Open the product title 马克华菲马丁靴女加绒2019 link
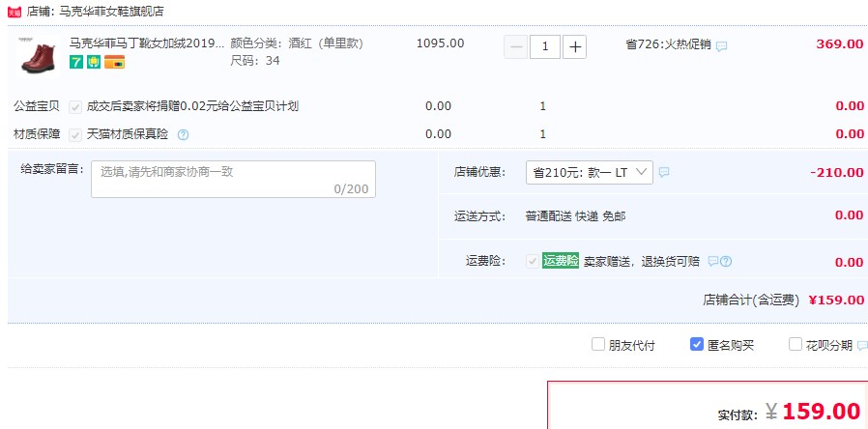Image resolution: width=868 pixels, height=429 pixels. click(147, 43)
